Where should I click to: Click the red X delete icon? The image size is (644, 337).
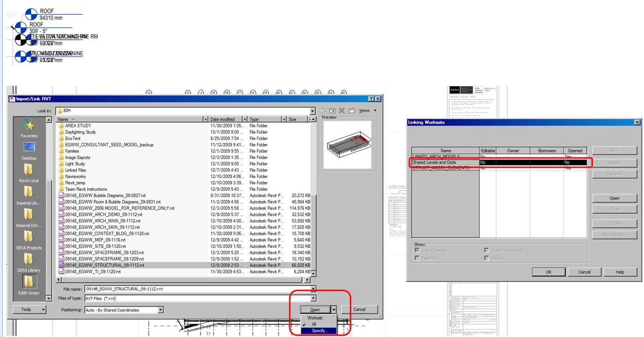click(342, 111)
